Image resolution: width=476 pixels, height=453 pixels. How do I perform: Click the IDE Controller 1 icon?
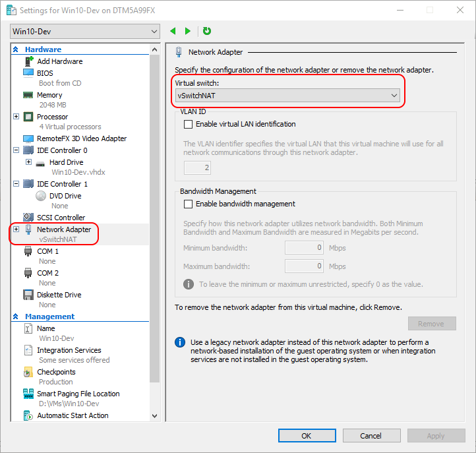(x=28, y=184)
